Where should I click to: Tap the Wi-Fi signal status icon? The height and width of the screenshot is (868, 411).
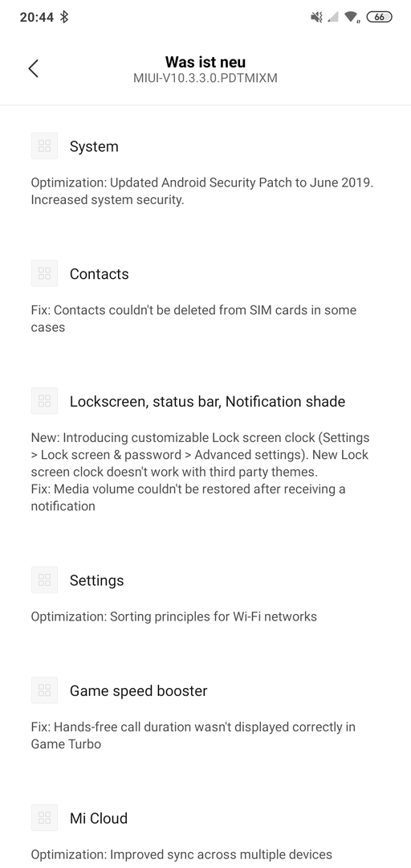(x=352, y=17)
